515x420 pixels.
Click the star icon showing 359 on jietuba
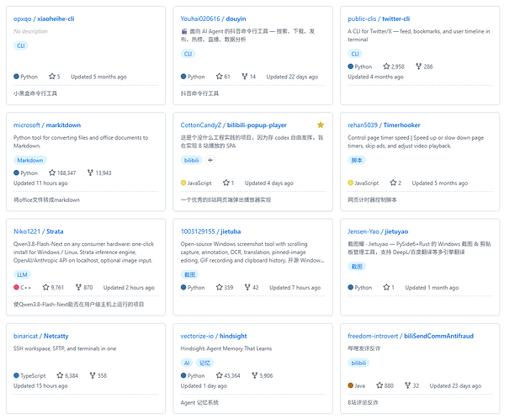pyautogui.click(x=219, y=287)
